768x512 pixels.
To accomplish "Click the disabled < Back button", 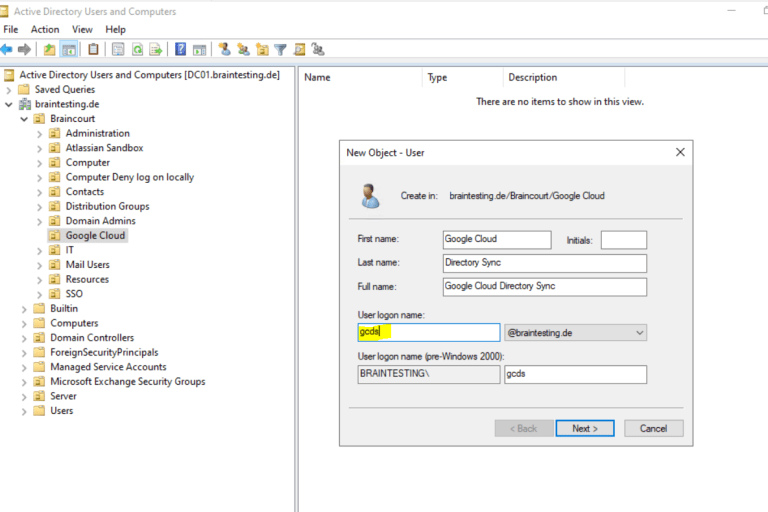I will tap(524, 428).
